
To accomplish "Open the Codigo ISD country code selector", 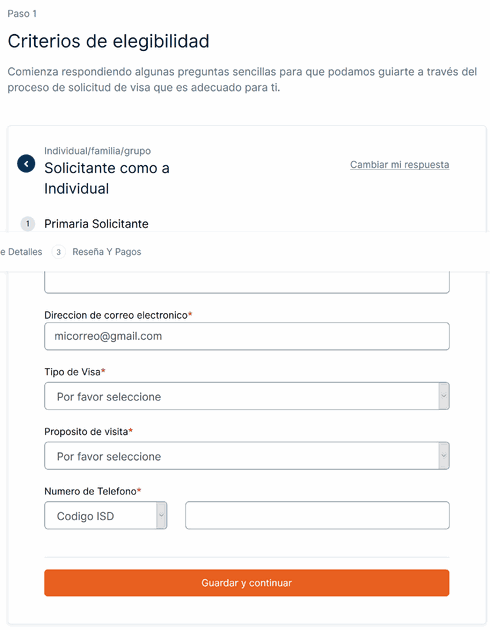I will 106,515.
